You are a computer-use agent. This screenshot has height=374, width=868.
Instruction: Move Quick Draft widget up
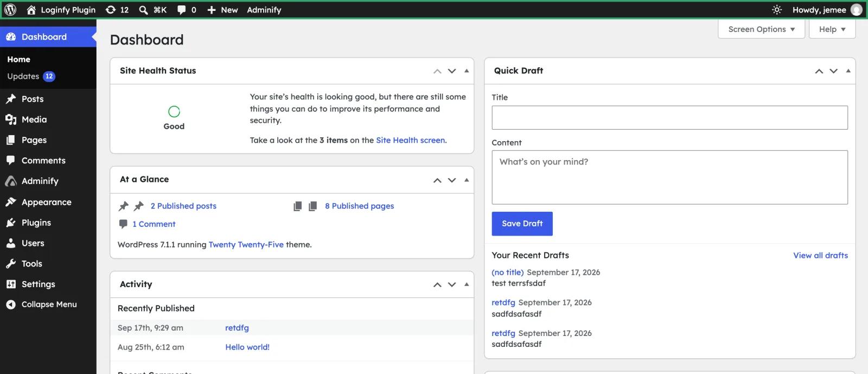(x=819, y=71)
